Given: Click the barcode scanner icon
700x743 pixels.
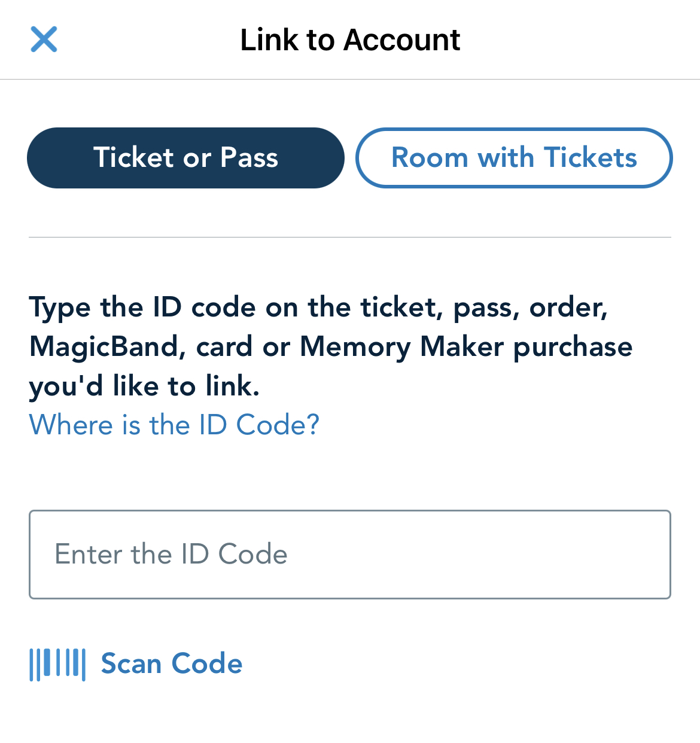Looking at the screenshot, I should point(57,665).
